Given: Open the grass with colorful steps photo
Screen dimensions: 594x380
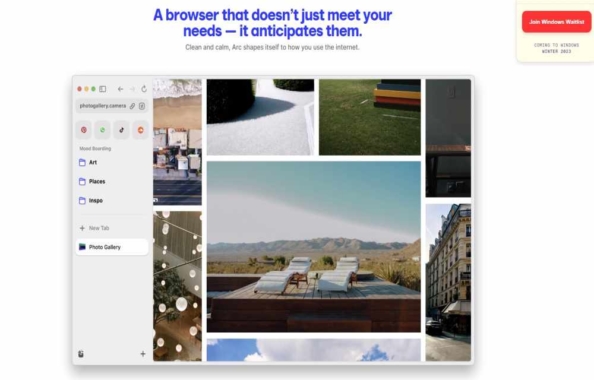Looking at the screenshot, I should coord(370,117).
